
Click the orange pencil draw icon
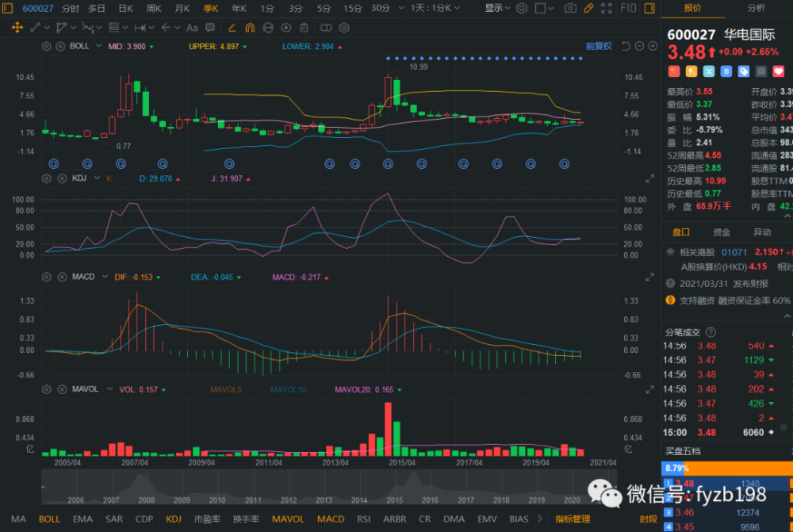588,8
